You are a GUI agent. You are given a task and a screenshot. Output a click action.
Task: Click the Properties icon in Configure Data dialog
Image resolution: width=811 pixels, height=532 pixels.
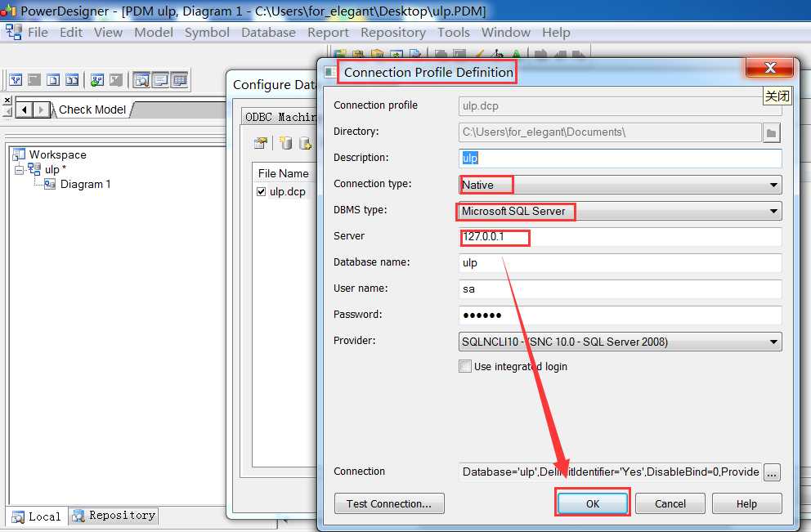pos(261,143)
